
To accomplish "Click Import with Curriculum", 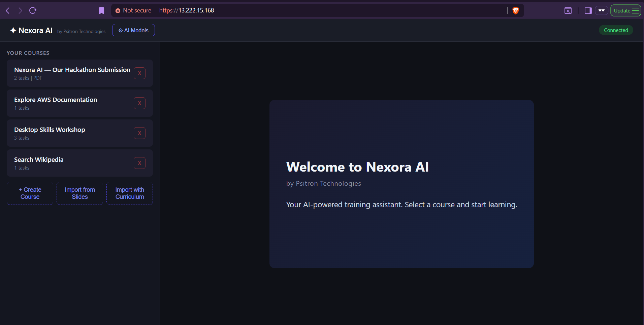I will tap(130, 193).
